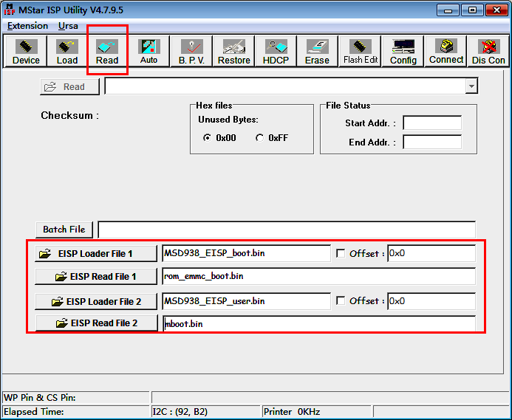Viewport: 512px width, 420px height.
Task: Click EISP Loader File 1 button
Action: pos(96,254)
